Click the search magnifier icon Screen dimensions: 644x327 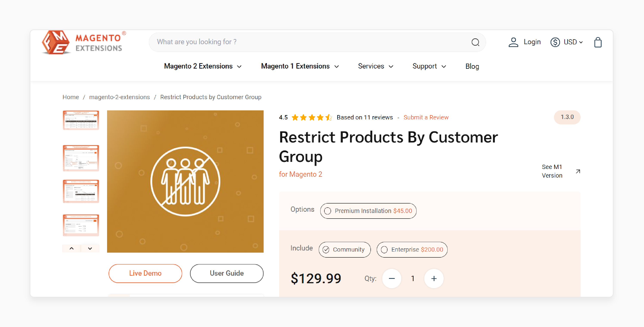click(x=475, y=42)
